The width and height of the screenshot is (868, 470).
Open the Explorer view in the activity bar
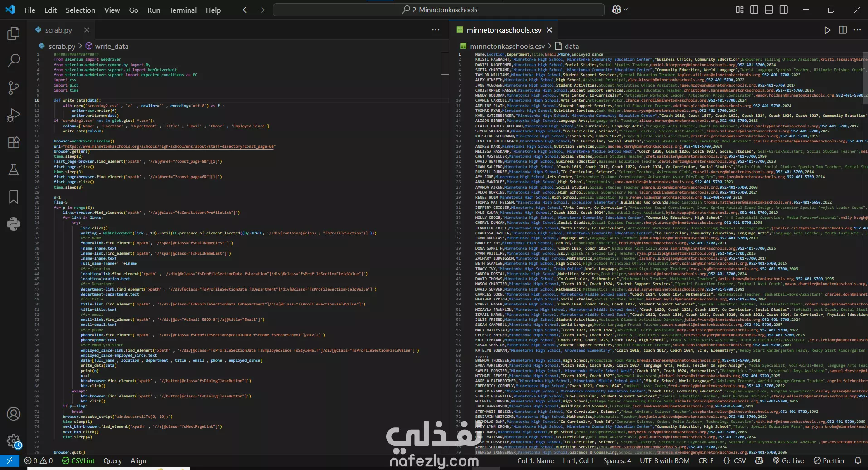[14, 34]
